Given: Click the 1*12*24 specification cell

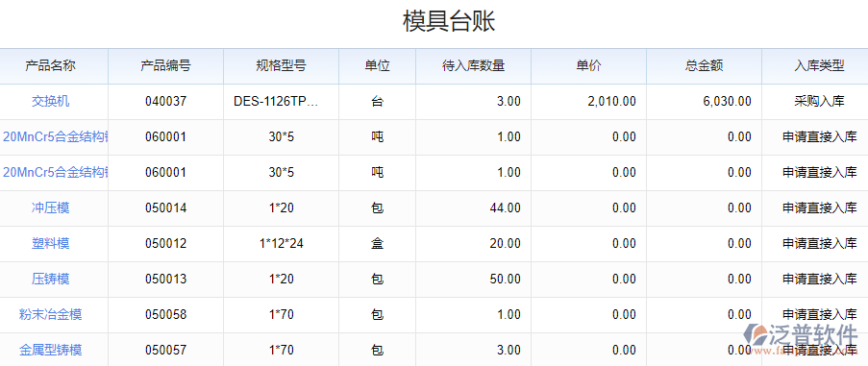Looking at the screenshot, I should [x=282, y=243].
